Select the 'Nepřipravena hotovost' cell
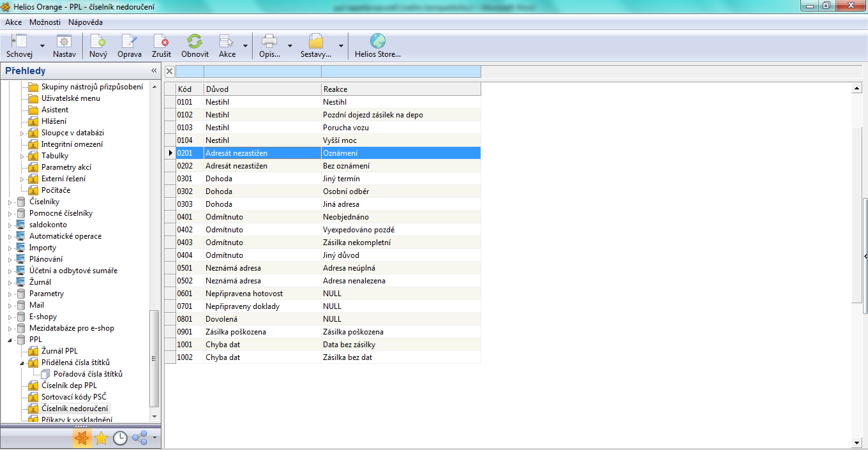868x450 pixels. click(262, 294)
